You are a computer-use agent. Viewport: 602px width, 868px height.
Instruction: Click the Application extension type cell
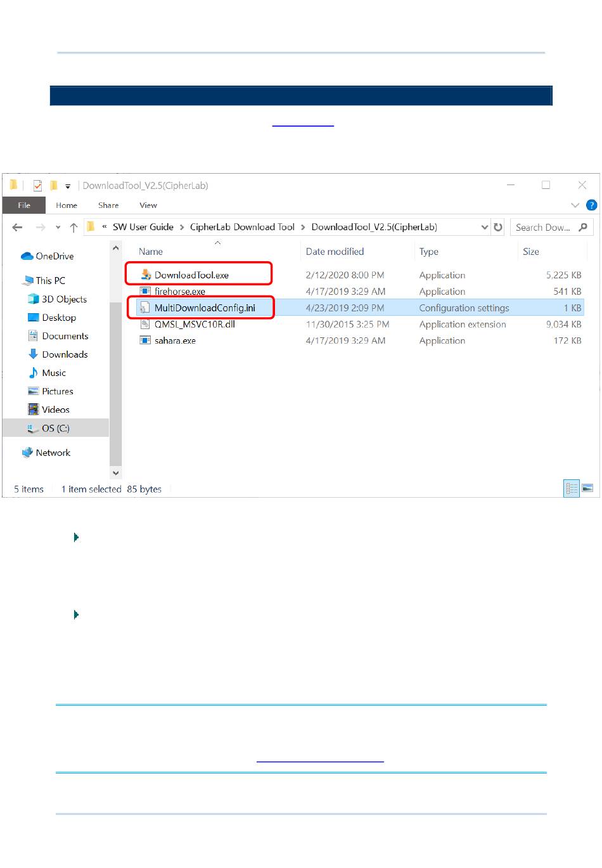pyautogui.click(x=463, y=324)
